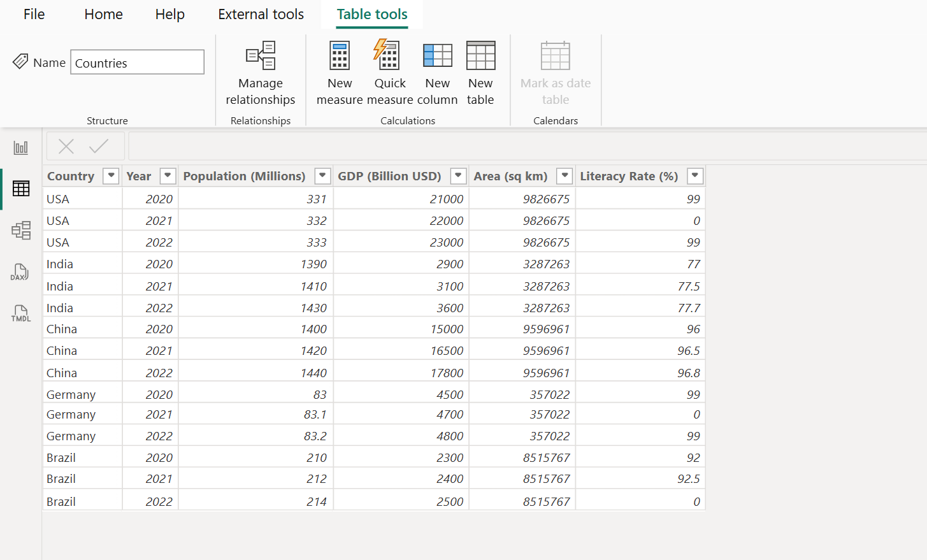Open the Year column filter dropdown
The width and height of the screenshot is (927, 560).
click(x=167, y=176)
